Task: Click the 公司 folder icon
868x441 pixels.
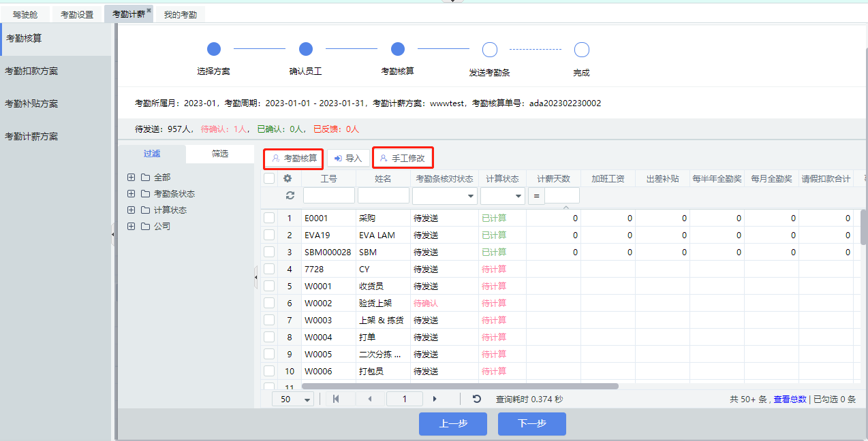Action: (145, 226)
